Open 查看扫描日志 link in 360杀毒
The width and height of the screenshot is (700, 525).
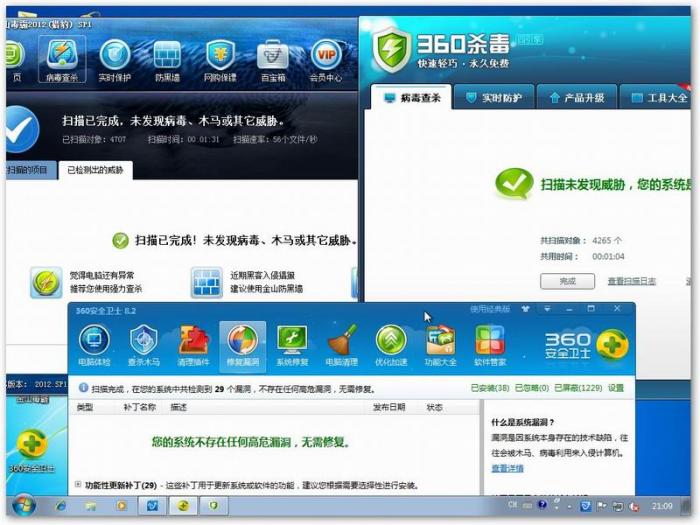point(632,281)
